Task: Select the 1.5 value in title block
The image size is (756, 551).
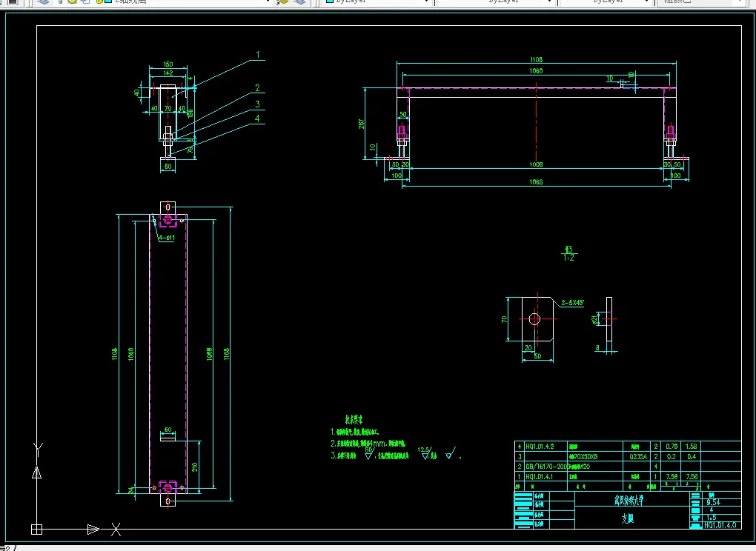Action: tap(712, 517)
